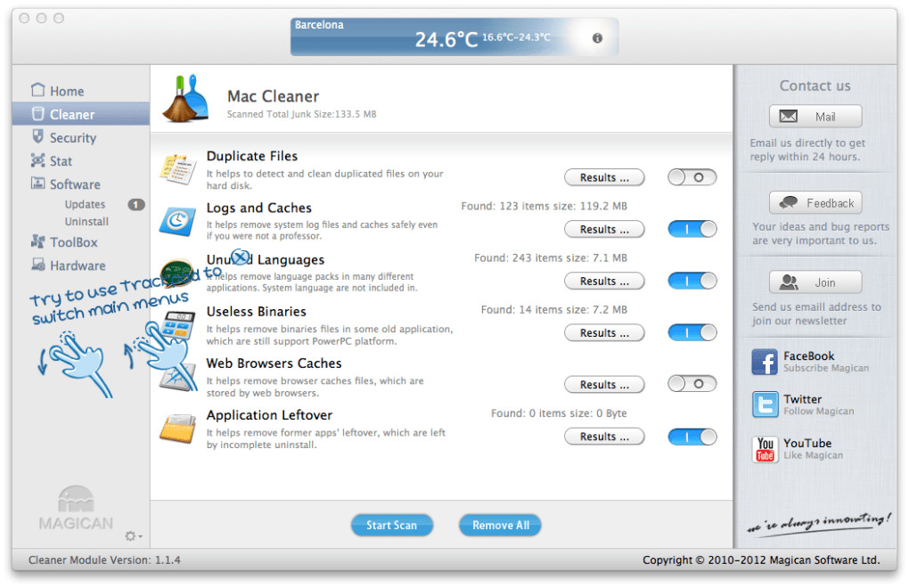The image size is (909, 588).
Task: Click the Stat icon in sidebar
Action: pyautogui.click(x=37, y=160)
